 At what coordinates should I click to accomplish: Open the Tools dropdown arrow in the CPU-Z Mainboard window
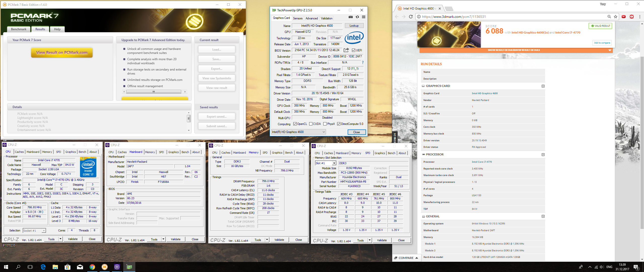163,240
